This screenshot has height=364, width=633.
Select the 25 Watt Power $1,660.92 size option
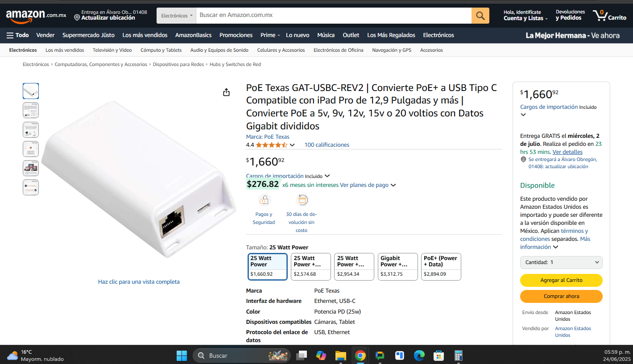(267, 267)
